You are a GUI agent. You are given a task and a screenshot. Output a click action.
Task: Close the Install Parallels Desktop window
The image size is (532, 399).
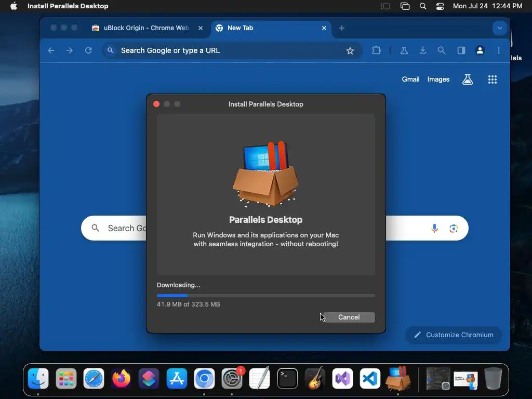pos(156,104)
